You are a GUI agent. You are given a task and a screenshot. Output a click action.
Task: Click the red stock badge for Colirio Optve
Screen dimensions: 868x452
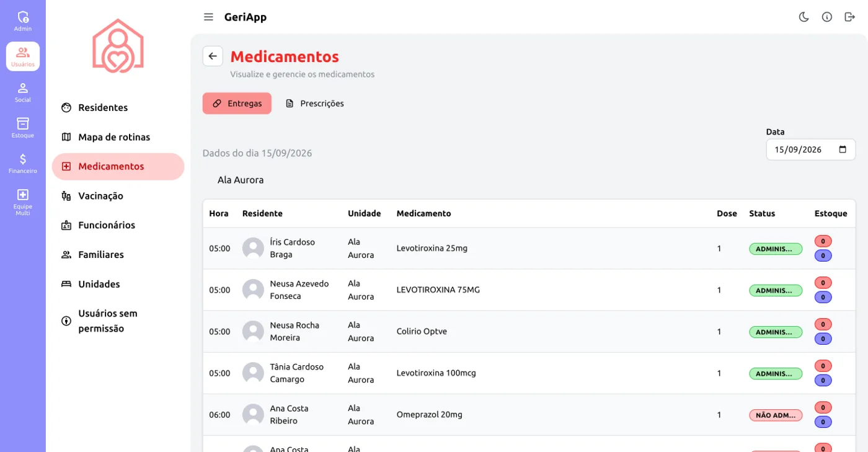point(823,324)
